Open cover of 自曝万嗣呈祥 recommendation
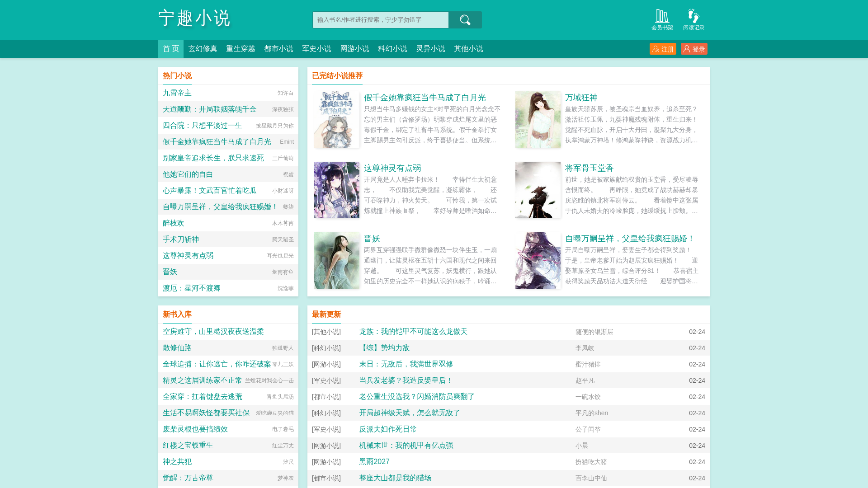This screenshot has height=488, width=868. tap(538, 261)
